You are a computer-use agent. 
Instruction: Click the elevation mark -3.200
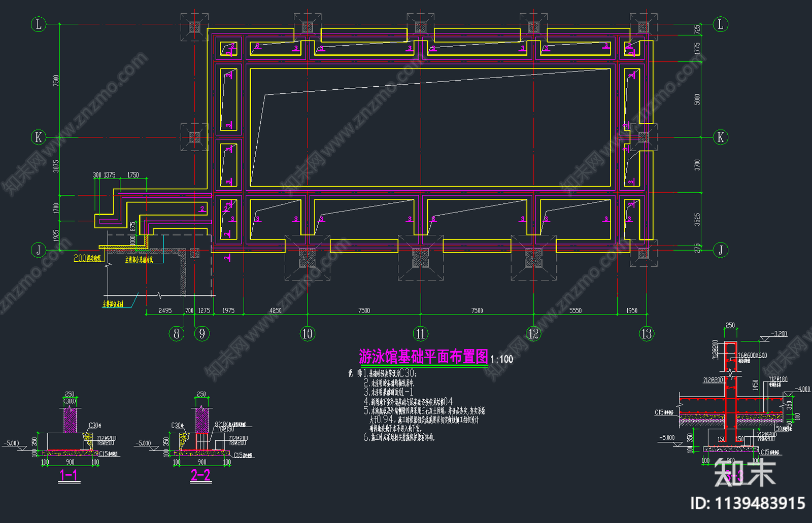[x=779, y=334]
